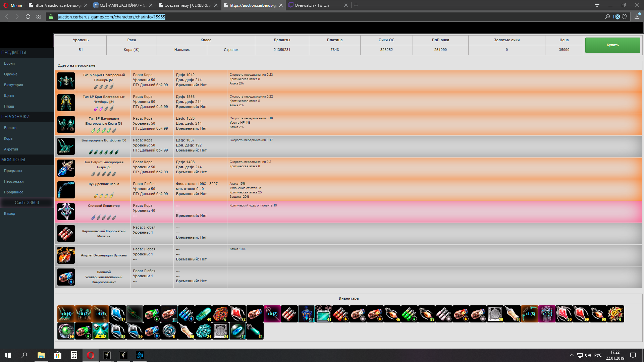Select inventory item labeled +0 (4)
The image size is (644, 362).
[x=66, y=314]
